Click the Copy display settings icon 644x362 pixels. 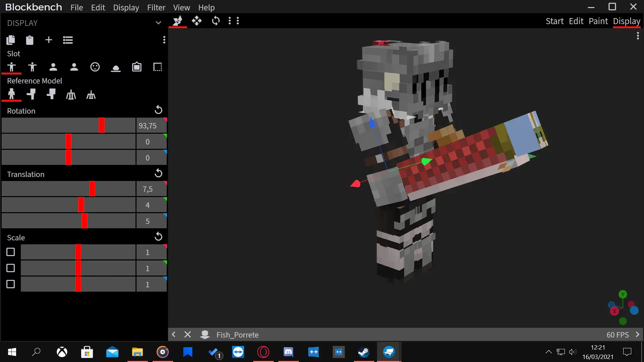(x=11, y=40)
